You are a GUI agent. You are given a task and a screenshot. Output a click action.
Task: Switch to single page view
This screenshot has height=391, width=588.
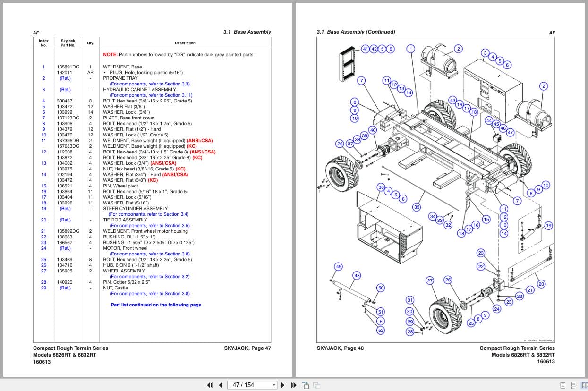coord(563,385)
